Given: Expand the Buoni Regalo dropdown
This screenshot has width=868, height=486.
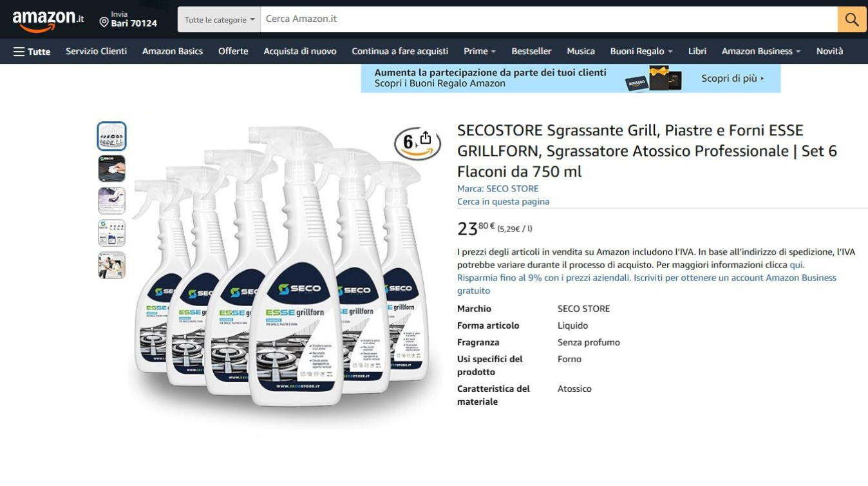Looking at the screenshot, I should point(641,52).
